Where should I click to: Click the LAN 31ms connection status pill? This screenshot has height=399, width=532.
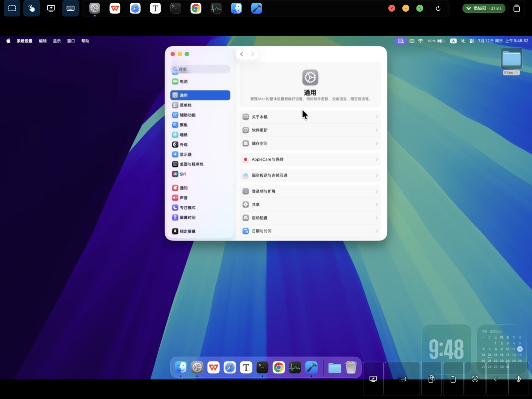[x=484, y=8]
